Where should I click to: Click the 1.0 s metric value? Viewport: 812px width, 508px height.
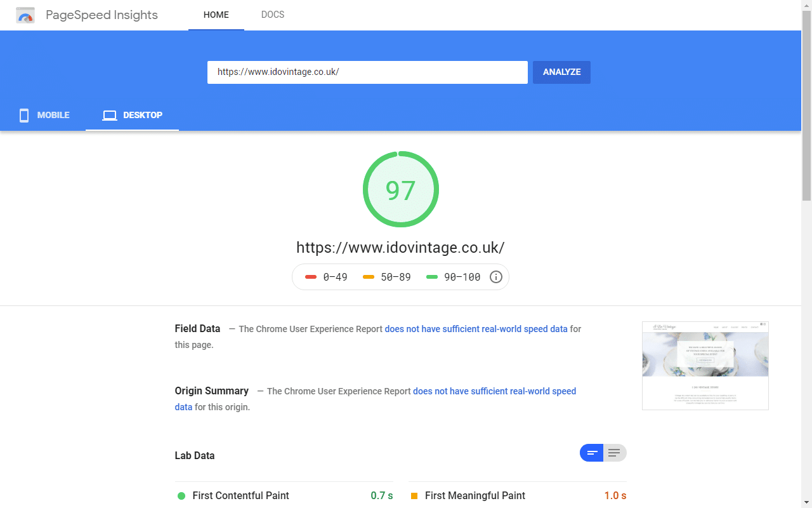coord(615,495)
